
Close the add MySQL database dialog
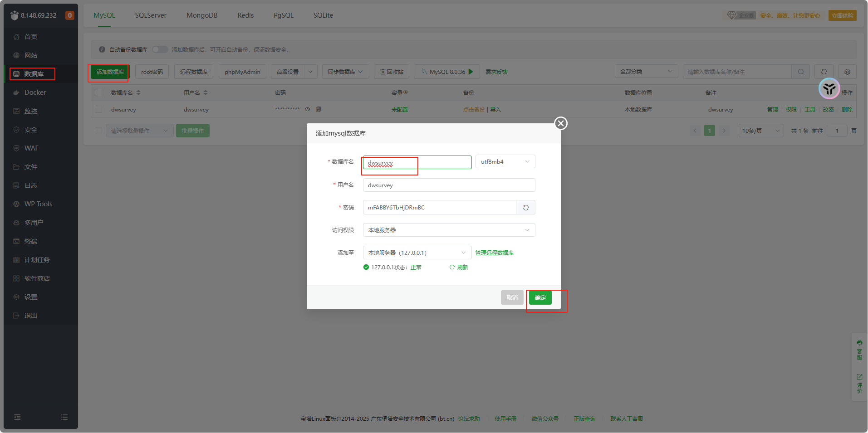561,123
